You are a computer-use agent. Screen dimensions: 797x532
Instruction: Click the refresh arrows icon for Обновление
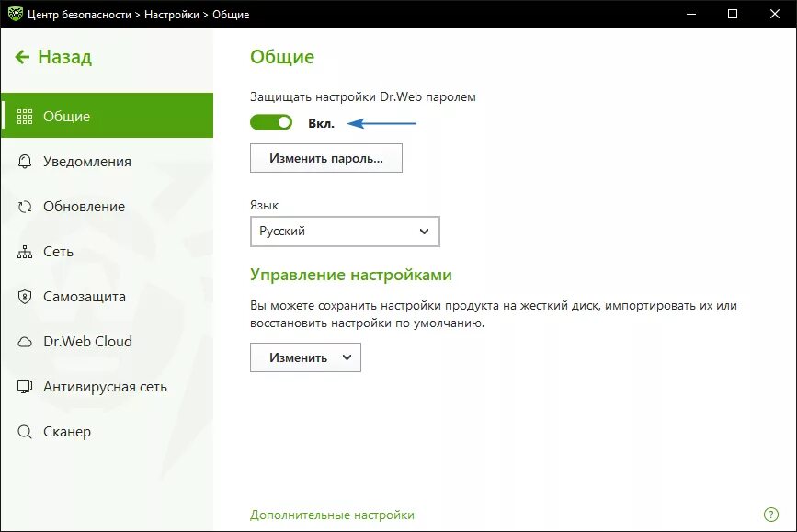point(25,207)
